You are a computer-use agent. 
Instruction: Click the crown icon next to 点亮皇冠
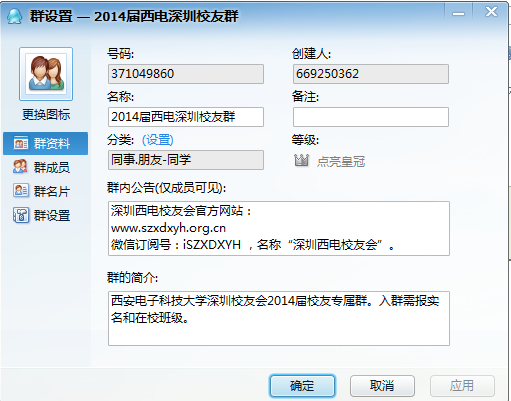click(302, 161)
